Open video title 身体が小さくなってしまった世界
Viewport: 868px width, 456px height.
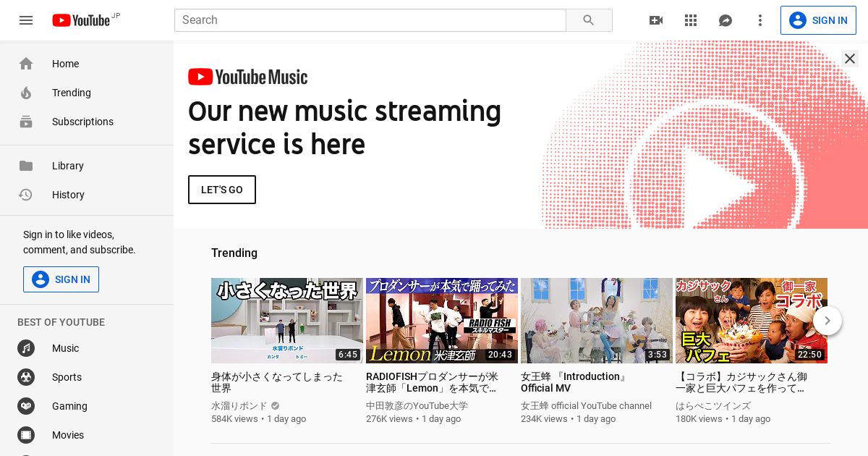277,382
